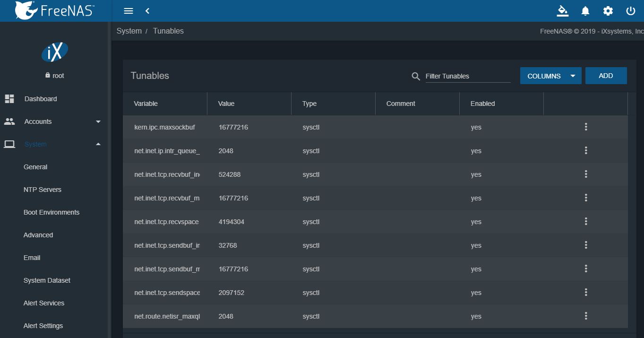Open Dashboard from the sidebar
The image size is (644, 338).
click(41, 99)
